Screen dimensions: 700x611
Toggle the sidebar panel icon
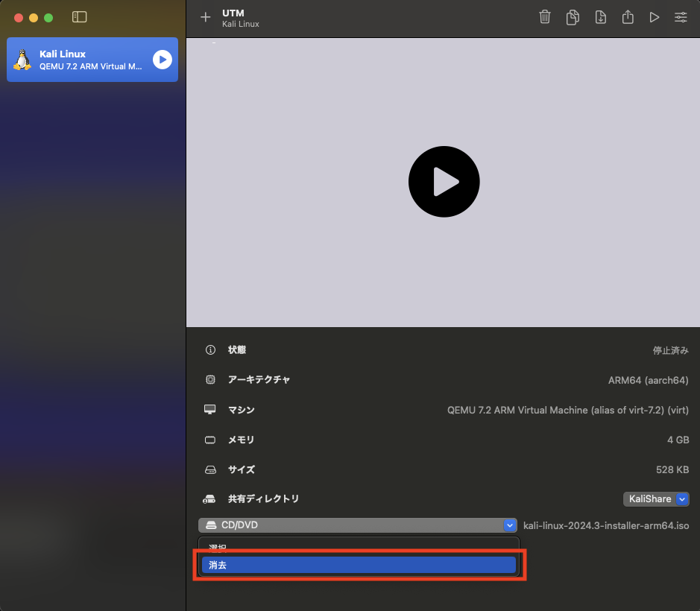coord(80,17)
